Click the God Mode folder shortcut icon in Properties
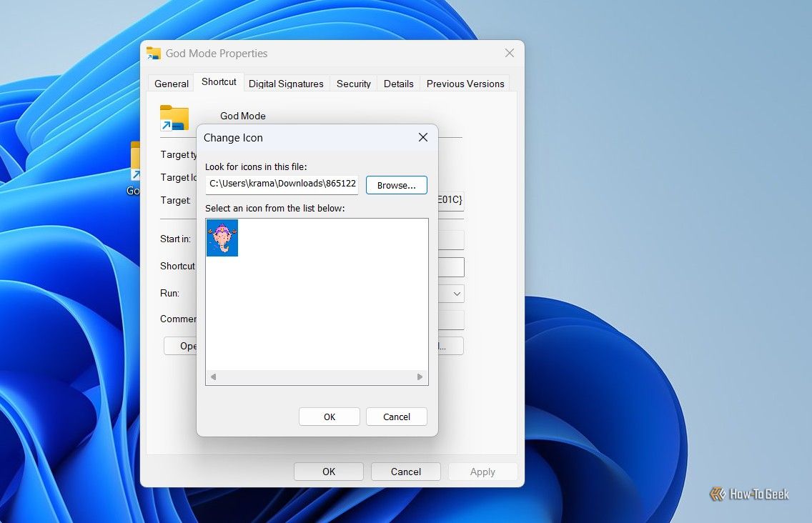 (x=174, y=118)
